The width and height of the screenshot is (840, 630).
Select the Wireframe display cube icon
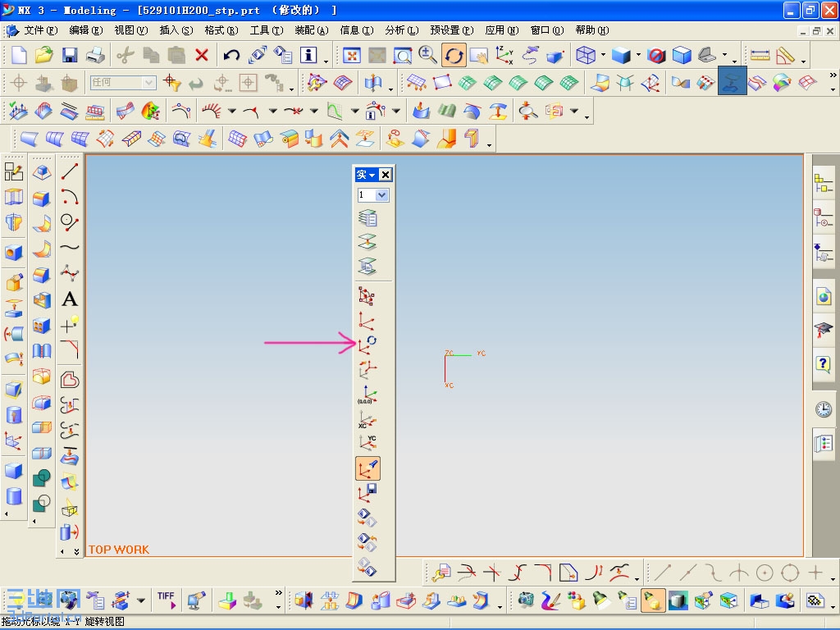pyautogui.click(x=585, y=55)
